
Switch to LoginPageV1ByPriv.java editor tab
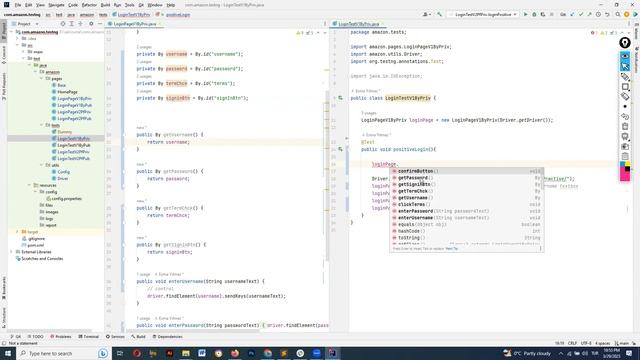135,24
